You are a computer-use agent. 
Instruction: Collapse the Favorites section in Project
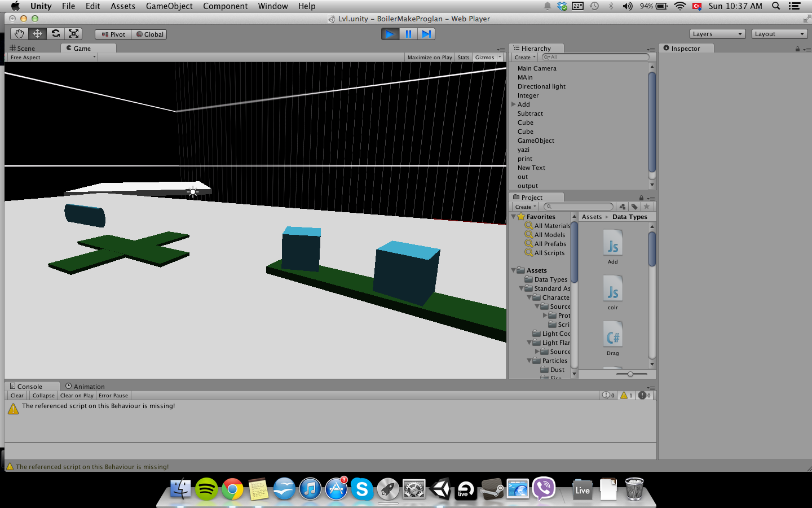coord(514,217)
